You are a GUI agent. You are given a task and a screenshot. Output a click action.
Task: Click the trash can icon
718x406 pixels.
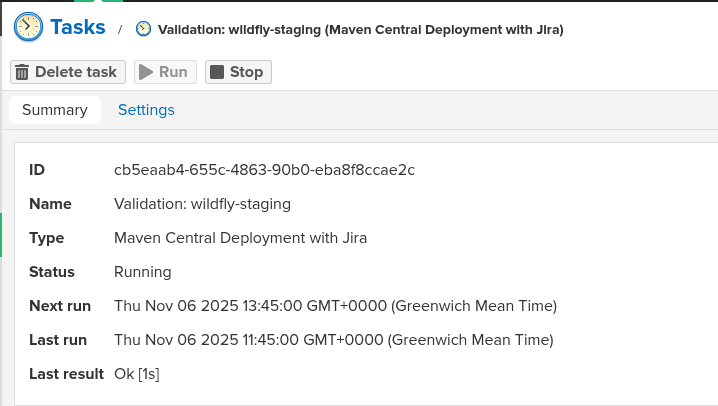[22, 72]
